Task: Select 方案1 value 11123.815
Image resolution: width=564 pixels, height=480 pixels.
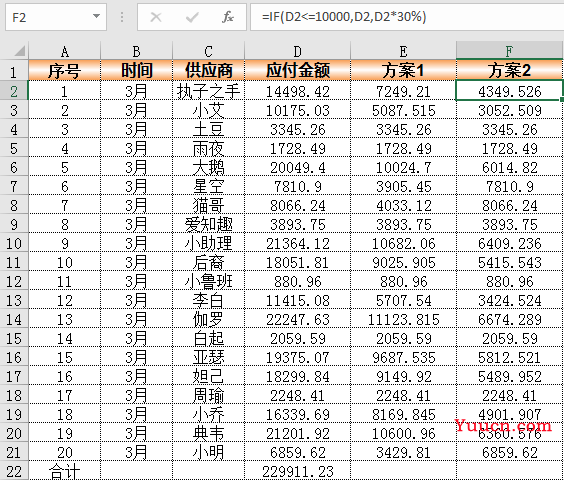Action: (x=403, y=319)
